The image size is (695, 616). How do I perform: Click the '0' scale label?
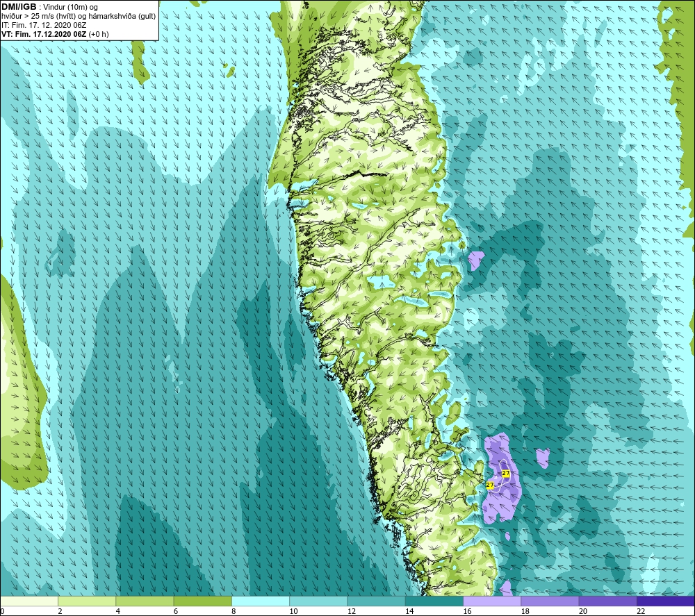[2, 611]
